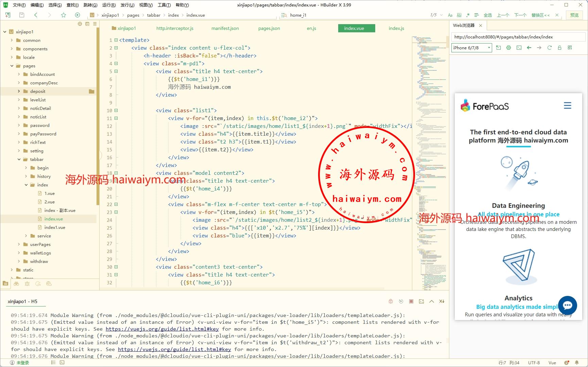Toggle case-sensitive Aa search option

click(450, 15)
